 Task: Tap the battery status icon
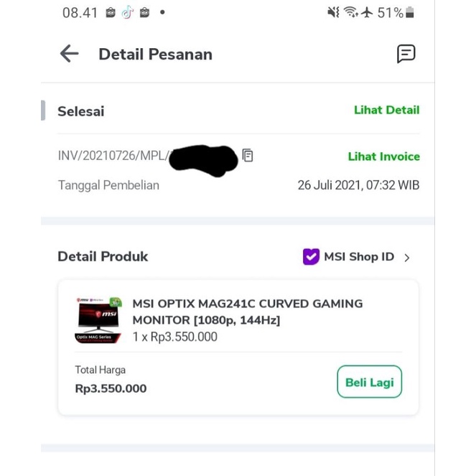click(x=410, y=12)
